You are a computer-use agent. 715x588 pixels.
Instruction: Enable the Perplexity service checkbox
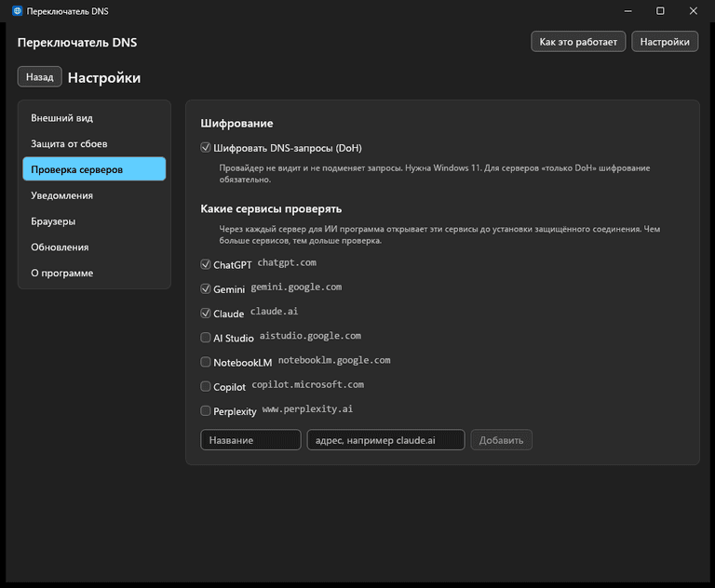pos(206,410)
